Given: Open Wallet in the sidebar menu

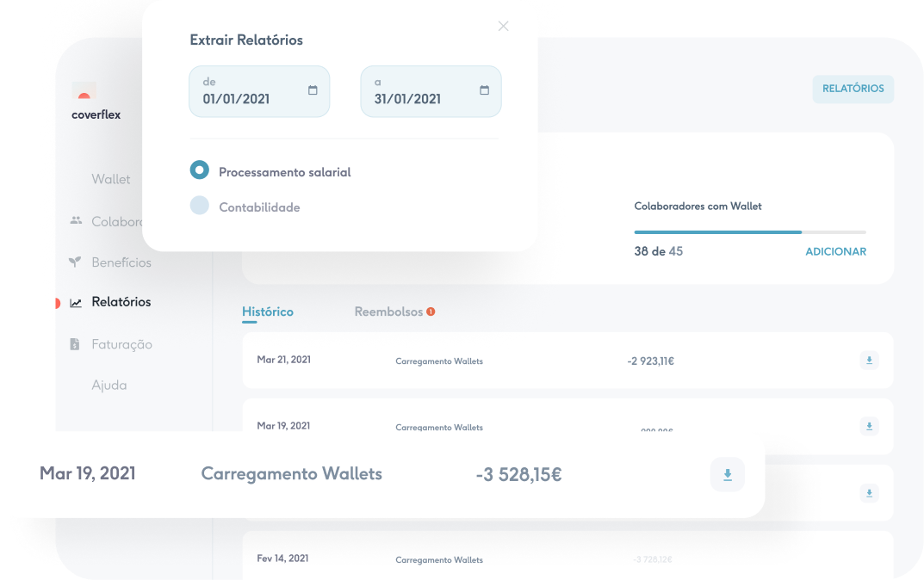Looking at the screenshot, I should 111,179.
